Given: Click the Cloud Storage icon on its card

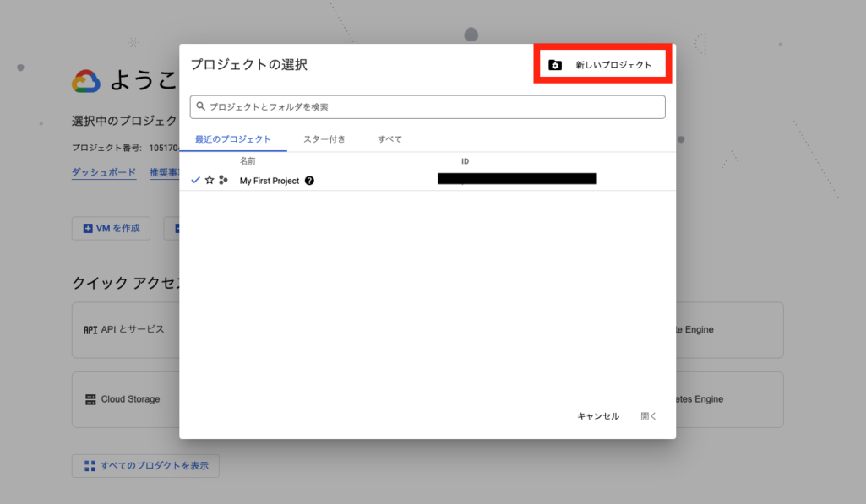Looking at the screenshot, I should coord(90,398).
